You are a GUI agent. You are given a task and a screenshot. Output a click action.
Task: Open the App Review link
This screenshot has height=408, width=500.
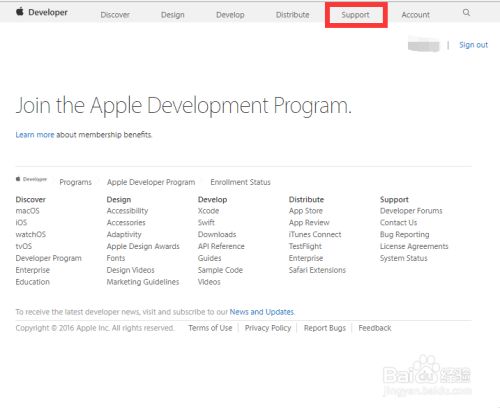309,223
